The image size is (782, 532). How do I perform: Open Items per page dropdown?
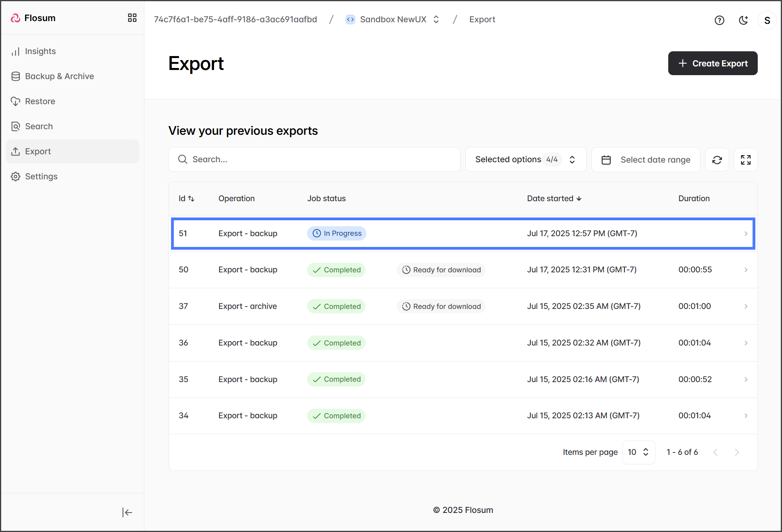tap(638, 452)
